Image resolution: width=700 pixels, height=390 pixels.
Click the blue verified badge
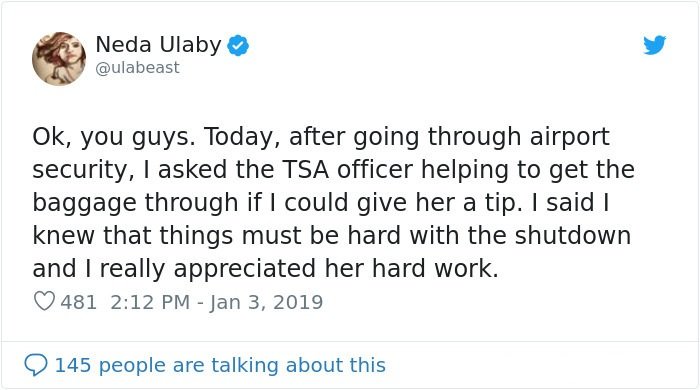click(238, 46)
